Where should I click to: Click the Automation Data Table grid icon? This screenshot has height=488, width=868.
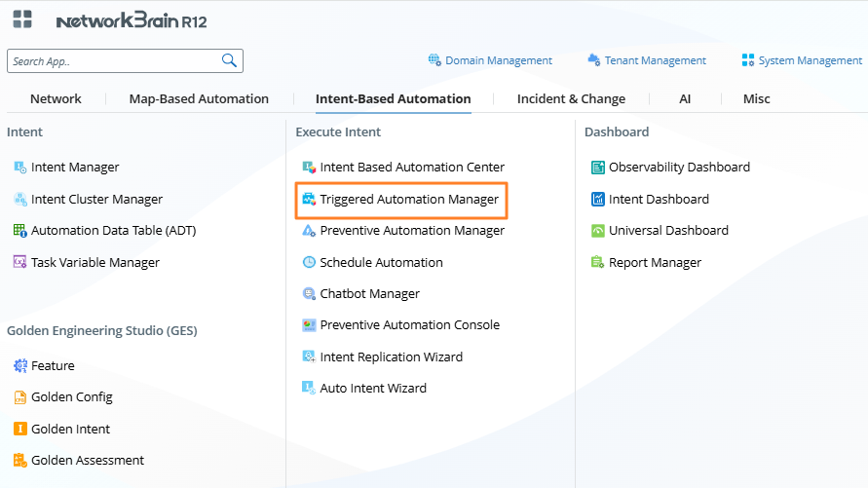pyautogui.click(x=19, y=231)
